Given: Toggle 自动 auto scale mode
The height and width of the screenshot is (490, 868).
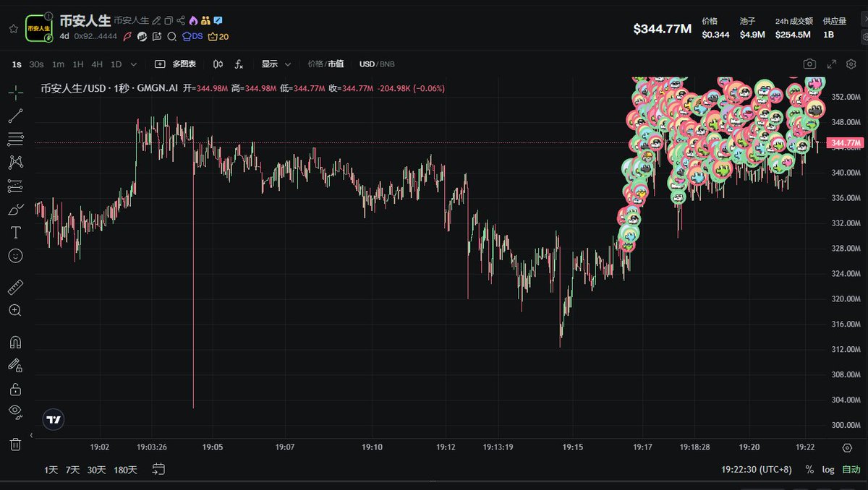Looking at the screenshot, I should pos(851,470).
